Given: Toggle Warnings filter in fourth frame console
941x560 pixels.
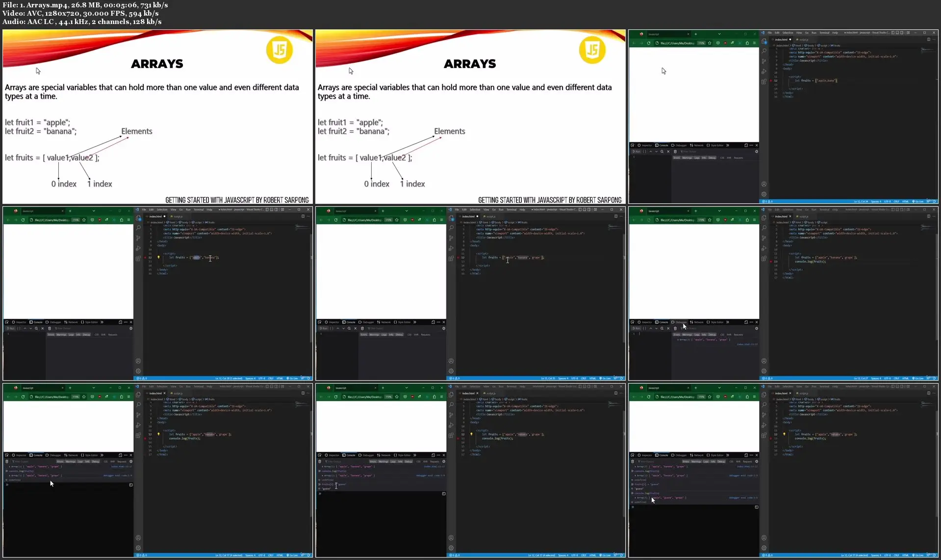Looking at the screenshot, I should coord(61,335).
